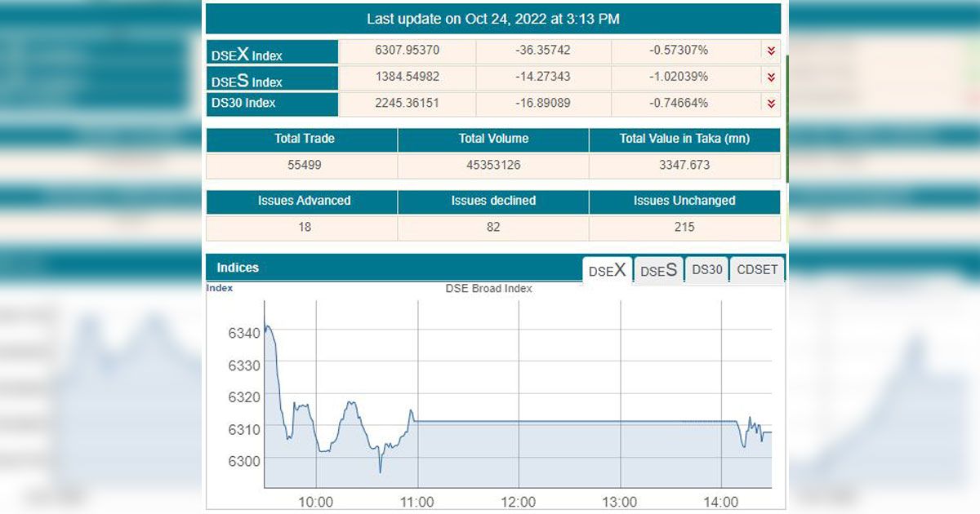The width and height of the screenshot is (980, 514).
Task: Switch to the DS30 chart tab
Action: (x=707, y=269)
